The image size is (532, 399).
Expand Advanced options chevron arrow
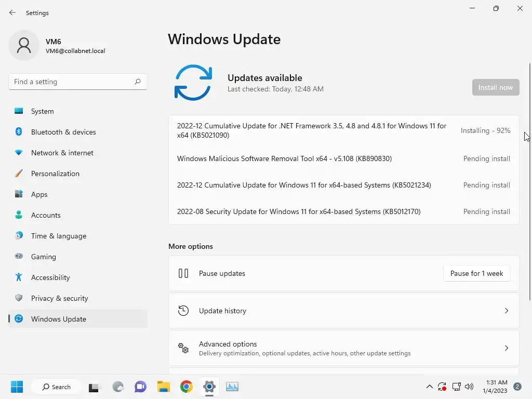point(506,348)
